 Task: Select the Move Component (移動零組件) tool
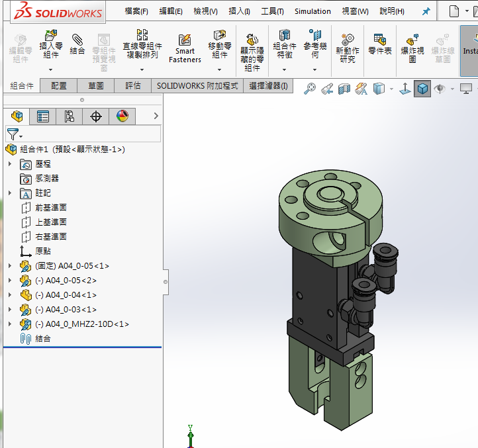click(220, 44)
